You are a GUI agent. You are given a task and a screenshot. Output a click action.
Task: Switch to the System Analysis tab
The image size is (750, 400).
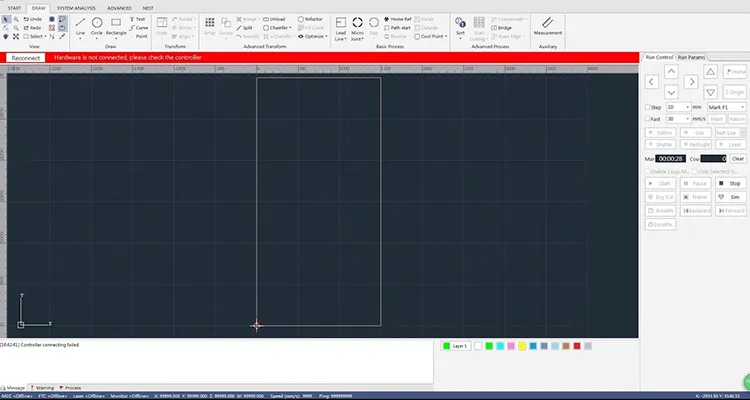pyautogui.click(x=77, y=7)
